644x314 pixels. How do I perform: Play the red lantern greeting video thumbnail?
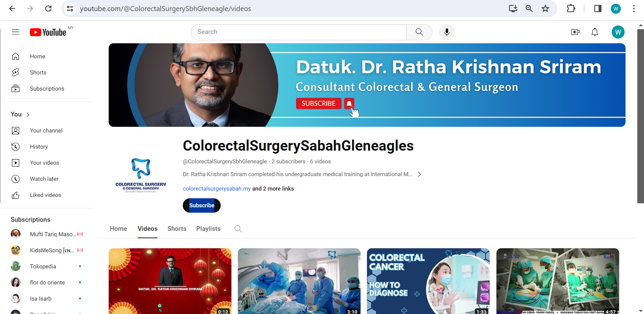coord(170,281)
